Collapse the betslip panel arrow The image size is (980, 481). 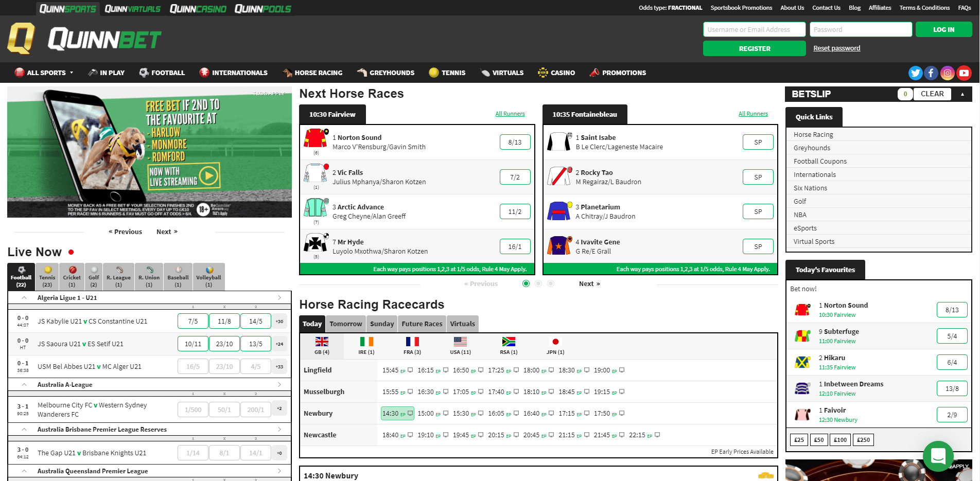[963, 94]
